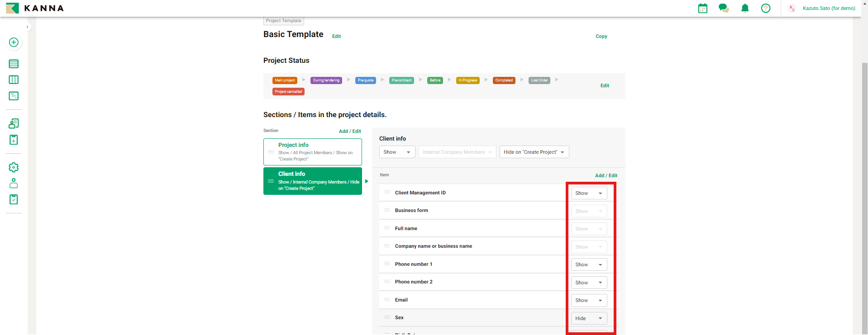Viewport: 868px width, 335px height.
Task: Click the person icon in sidebar
Action: click(14, 183)
